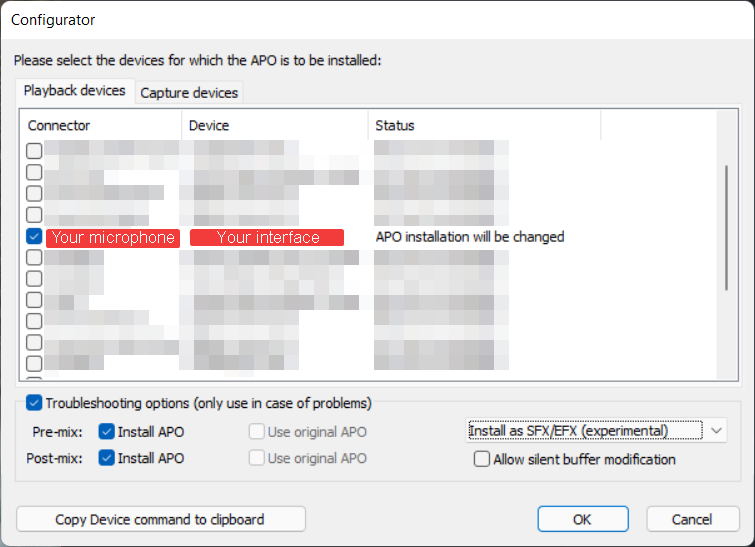Click the OK button
The image size is (755, 547).
pos(583,519)
